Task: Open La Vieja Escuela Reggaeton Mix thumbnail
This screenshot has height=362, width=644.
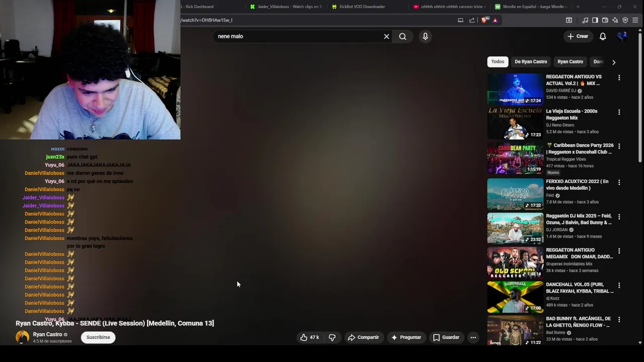Action: point(515,123)
